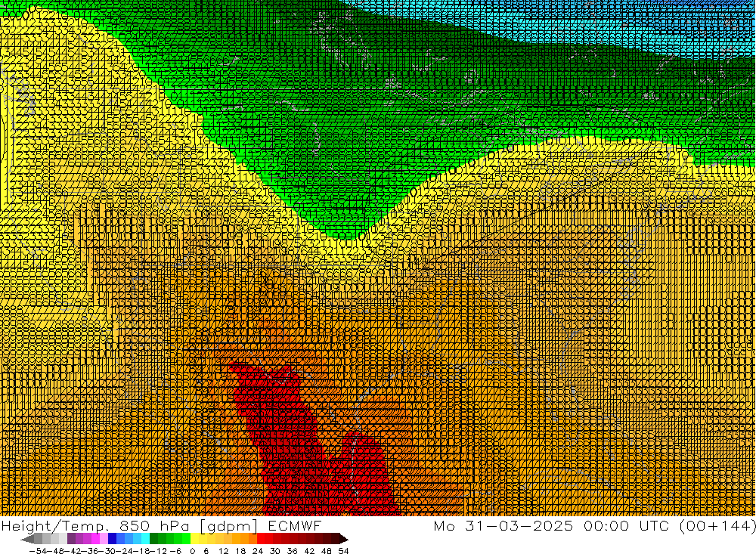Pick the bright yellow swatch above 0
Image resolution: width=756 pixels, height=554 pixels.
[195, 539]
